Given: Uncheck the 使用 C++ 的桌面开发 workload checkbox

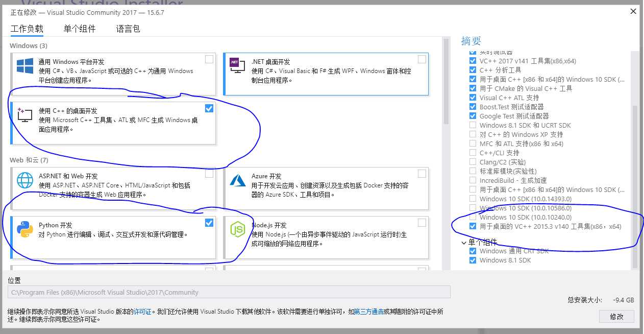Looking at the screenshot, I should pyautogui.click(x=209, y=108).
